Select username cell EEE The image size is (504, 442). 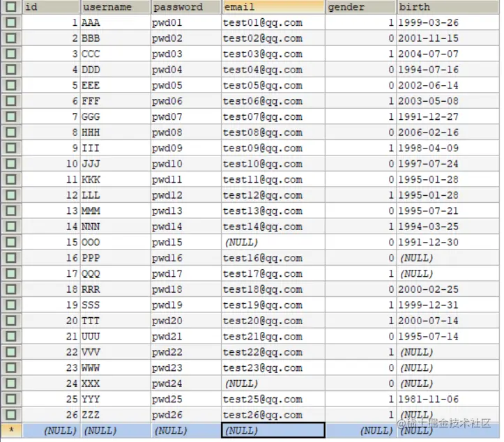click(116, 85)
